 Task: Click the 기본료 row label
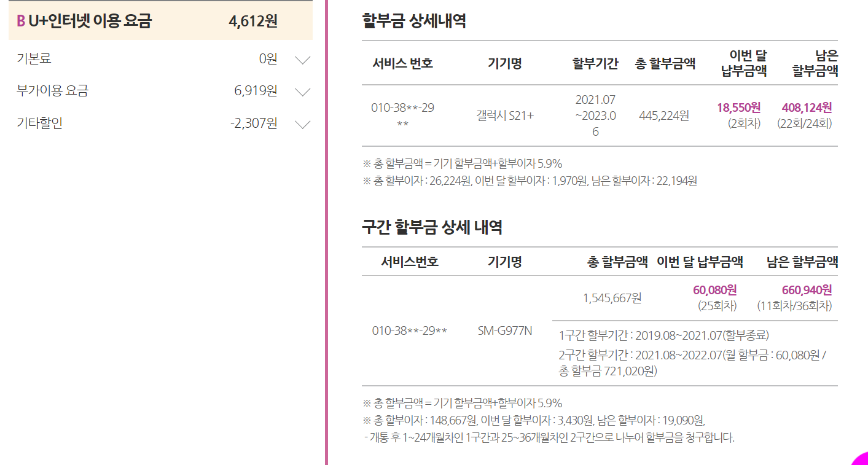pyautogui.click(x=34, y=59)
